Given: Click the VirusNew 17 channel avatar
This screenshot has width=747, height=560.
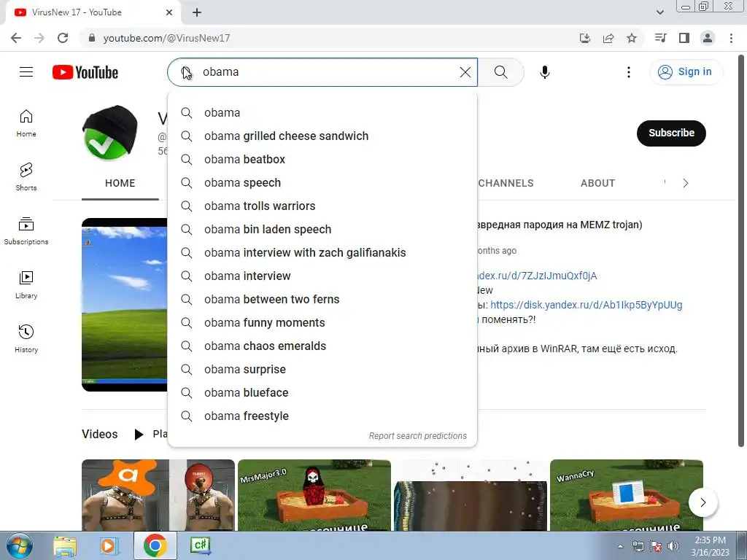Looking at the screenshot, I should [x=110, y=133].
